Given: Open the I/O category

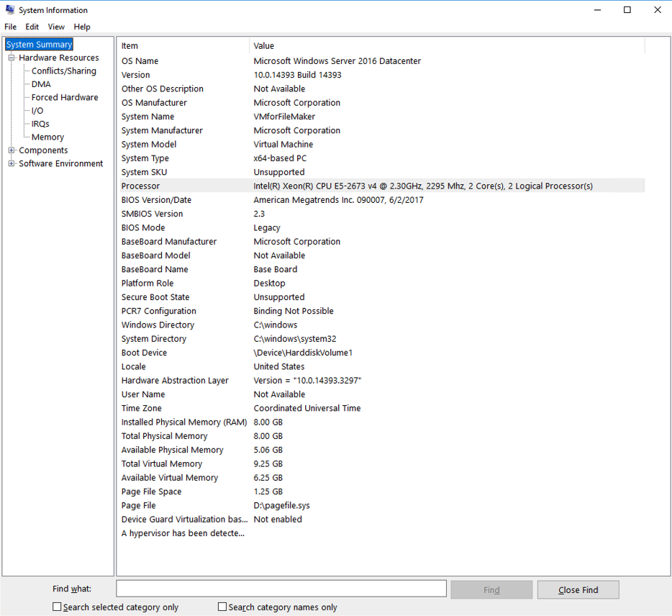Looking at the screenshot, I should click(x=37, y=111).
